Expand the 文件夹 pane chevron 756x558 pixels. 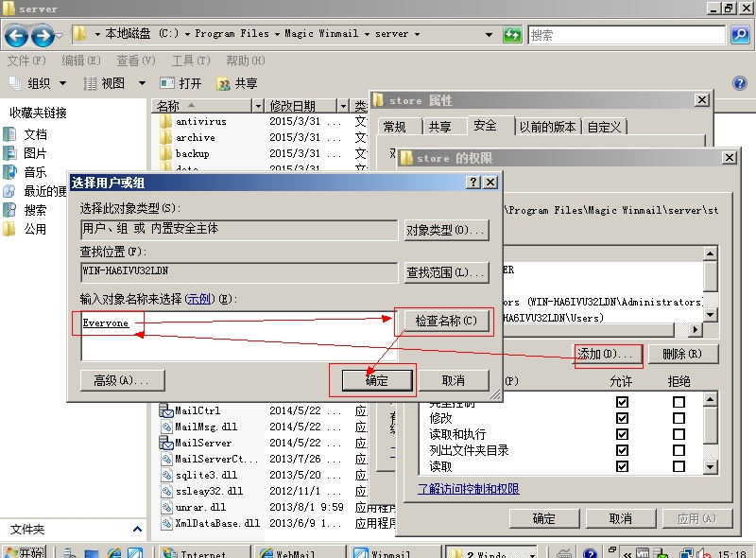pyautogui.click(x=137, y=529)
